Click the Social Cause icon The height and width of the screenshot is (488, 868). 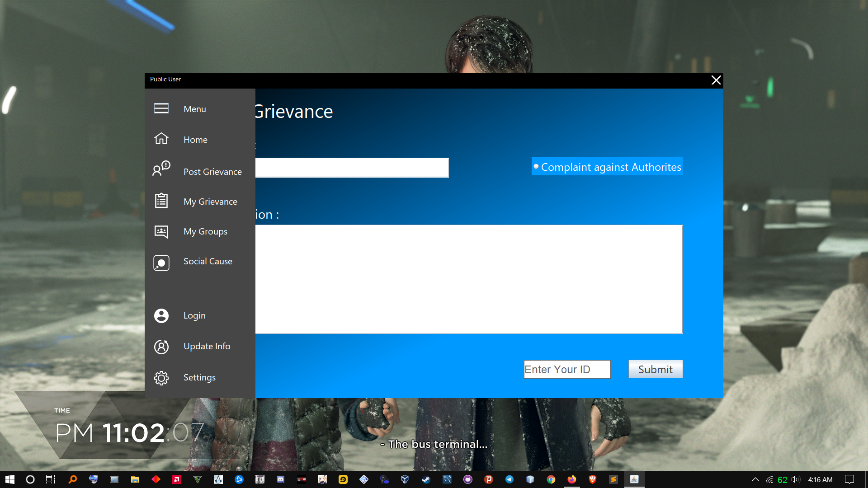tap(161, 263)
